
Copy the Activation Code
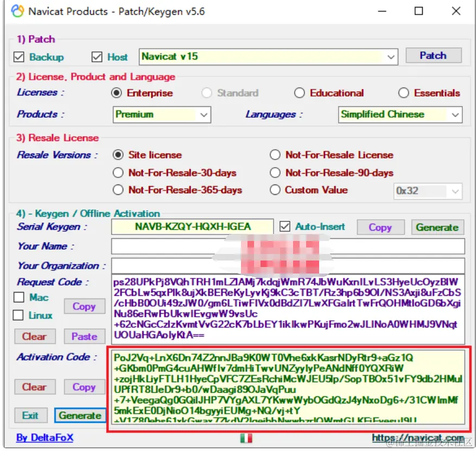click(x=84, y=387)
